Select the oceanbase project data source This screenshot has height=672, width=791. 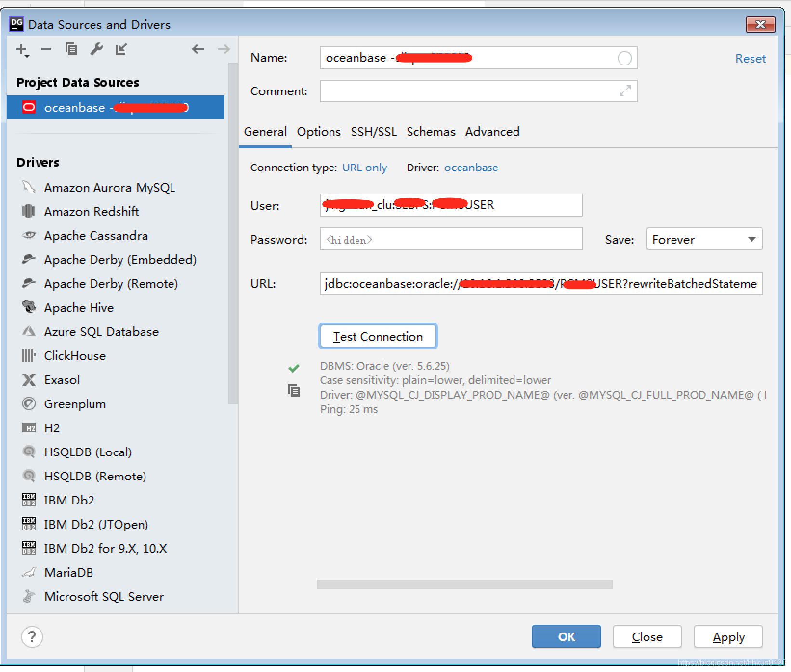pyautogui.click(x=116, y=107)
